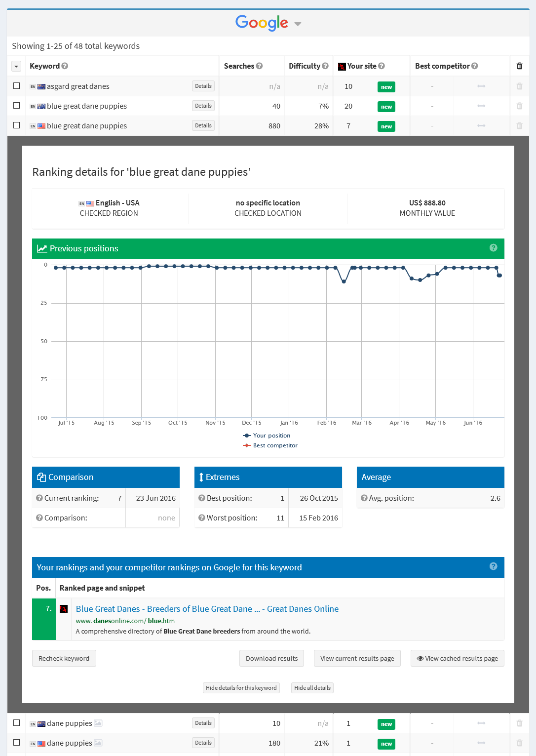536x756 pixels.
Task: Open the select-all keywords dropdown above the checkboxes
Action: tap(16, 66)
